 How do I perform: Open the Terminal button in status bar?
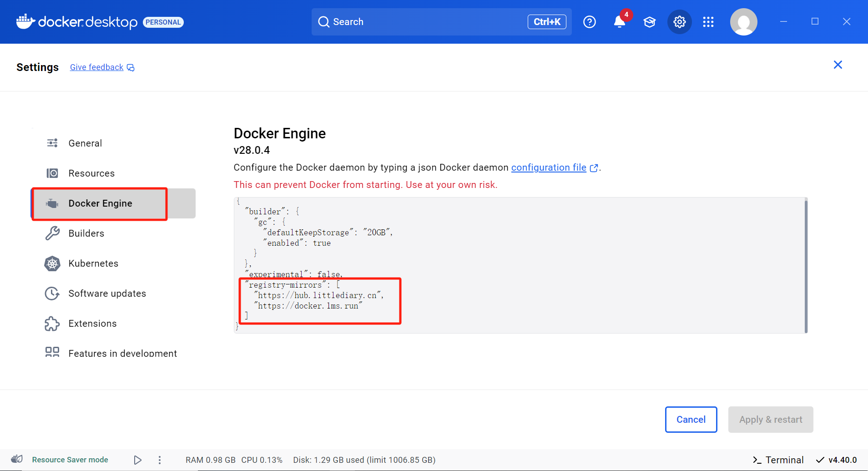[x=778, y=460]
